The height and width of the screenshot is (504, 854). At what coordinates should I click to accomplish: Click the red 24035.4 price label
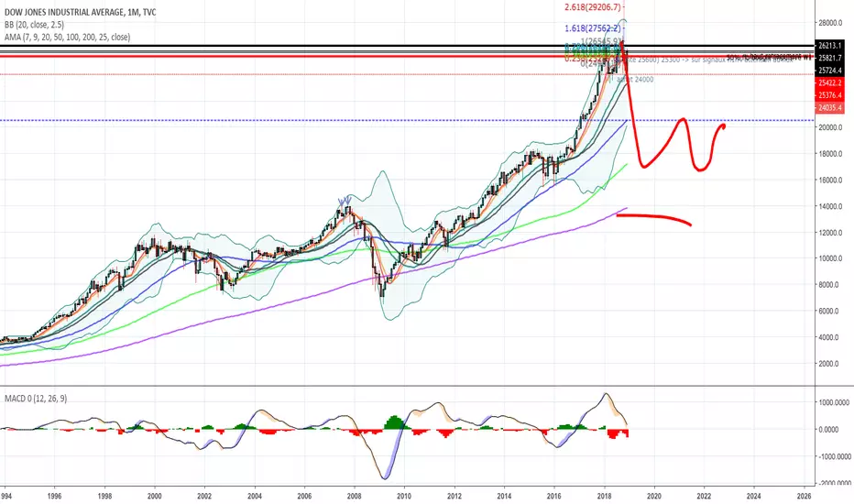(x=829, y=108)
